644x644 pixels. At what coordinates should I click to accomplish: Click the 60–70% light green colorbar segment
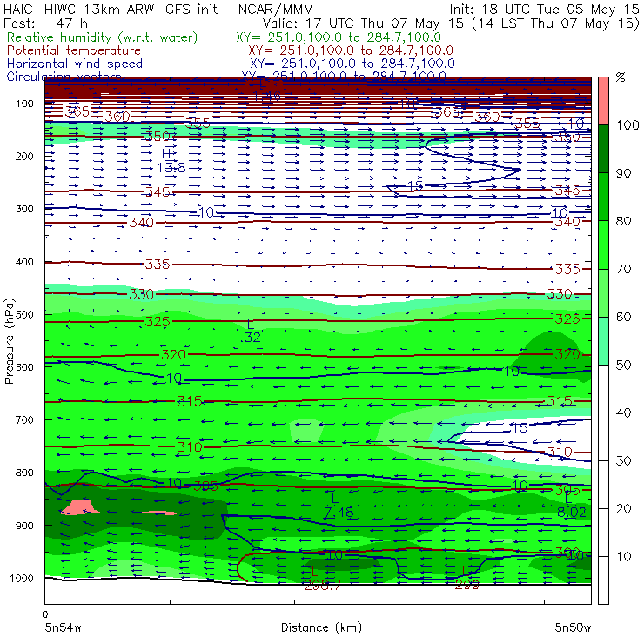[x=603, y=292]
